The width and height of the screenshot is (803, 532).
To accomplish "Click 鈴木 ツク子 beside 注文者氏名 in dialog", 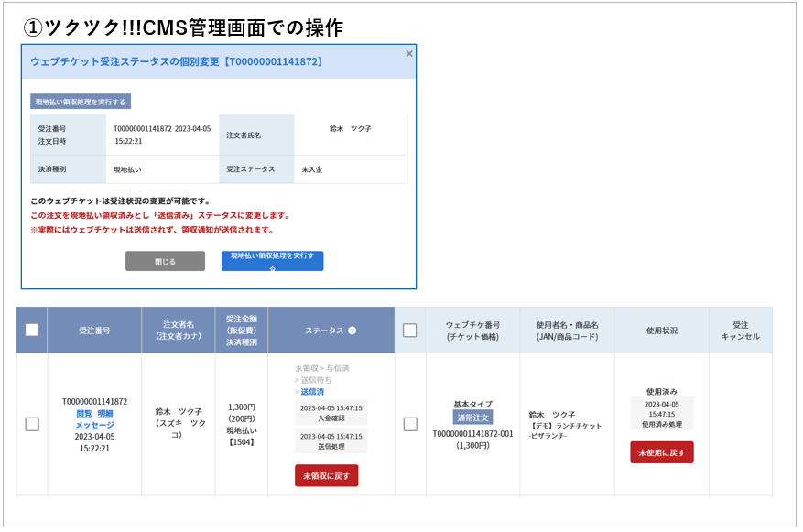I will pos(351,129).
